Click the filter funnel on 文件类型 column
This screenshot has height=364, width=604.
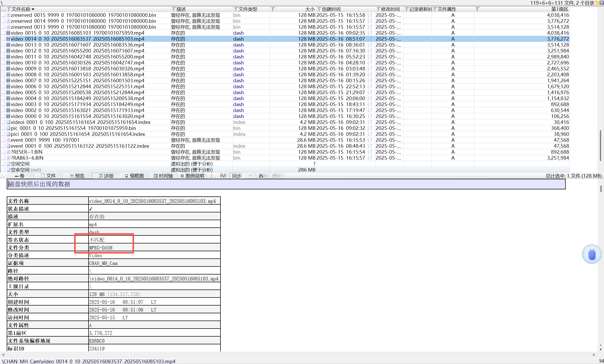coord(235,9)
